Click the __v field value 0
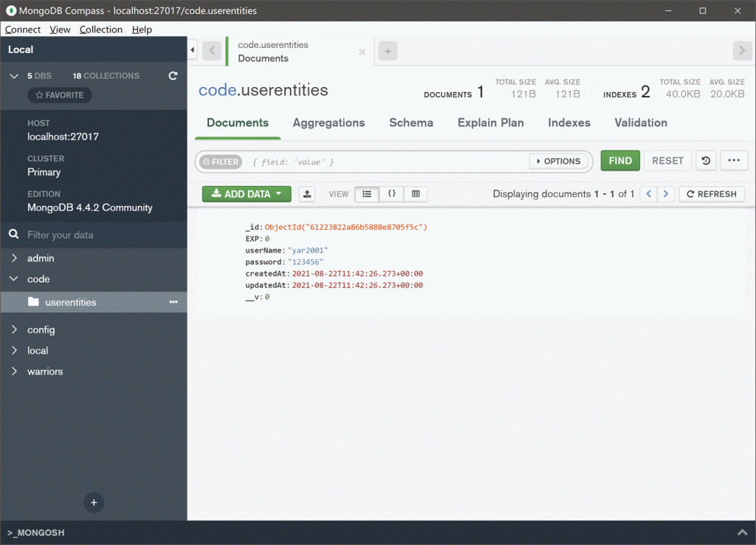 tap(267, 297)
